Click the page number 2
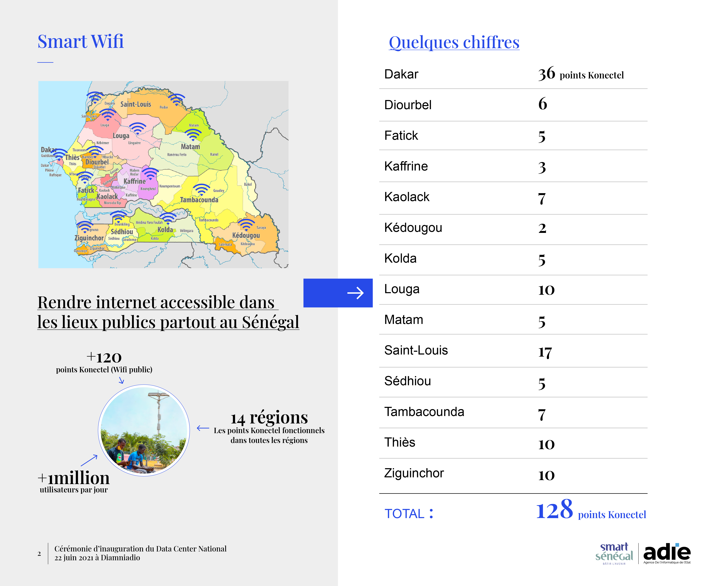Screen dimensions: 728x586 pos(39,554)
